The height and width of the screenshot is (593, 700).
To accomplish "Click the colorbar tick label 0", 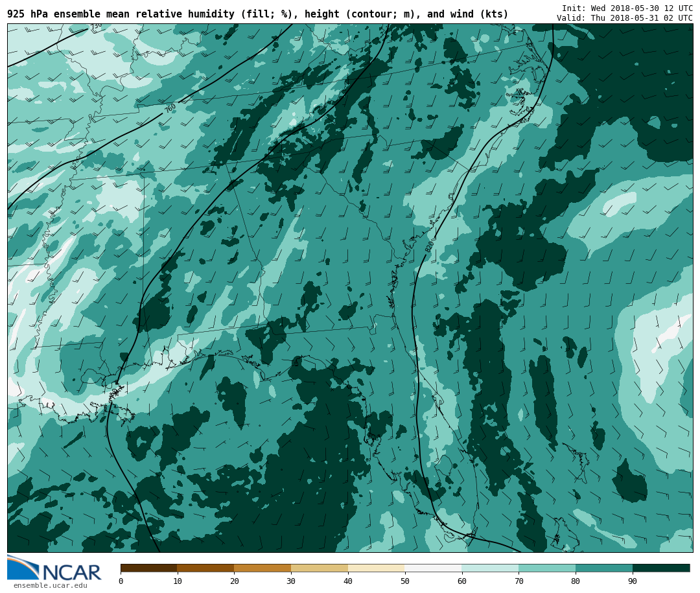I will (121, 581).
